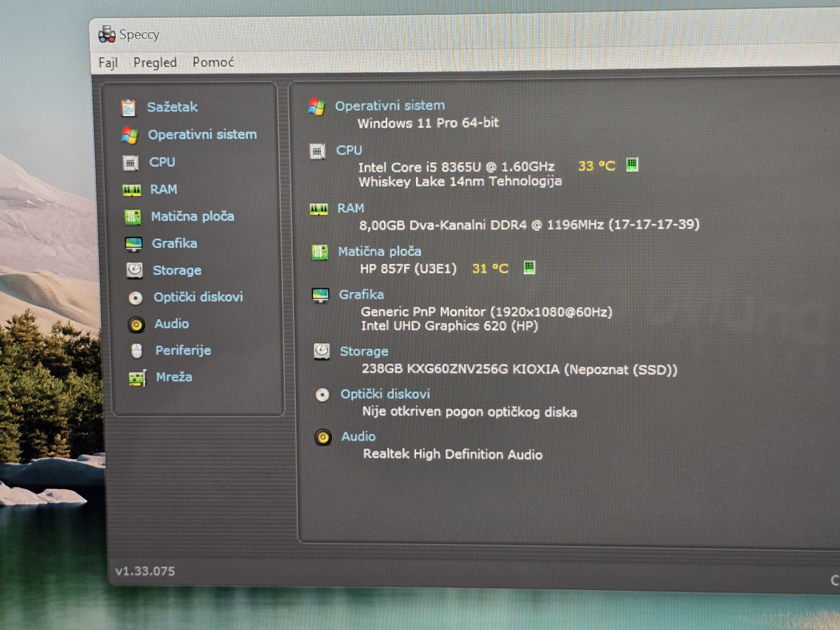The width and height of the screenshot is (840, 630).
Task: Open the Storage heading link in summary
Action: coord(364,351)
